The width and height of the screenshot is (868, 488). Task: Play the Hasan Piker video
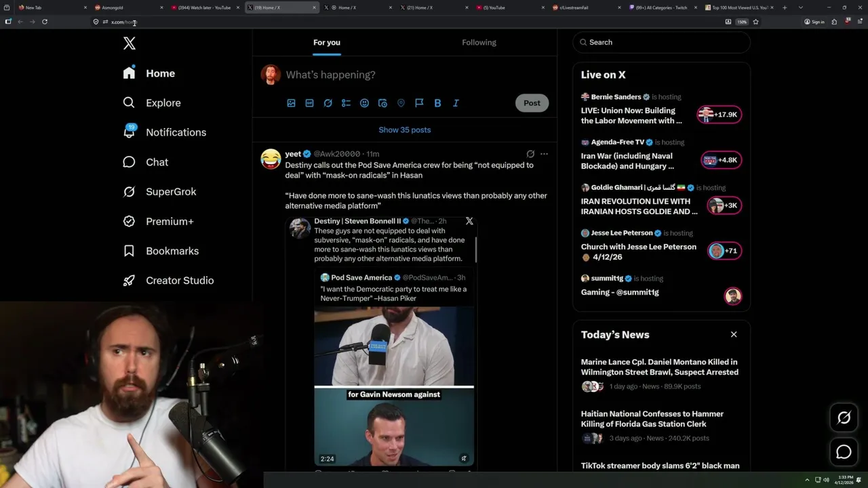tap(394, 386)
